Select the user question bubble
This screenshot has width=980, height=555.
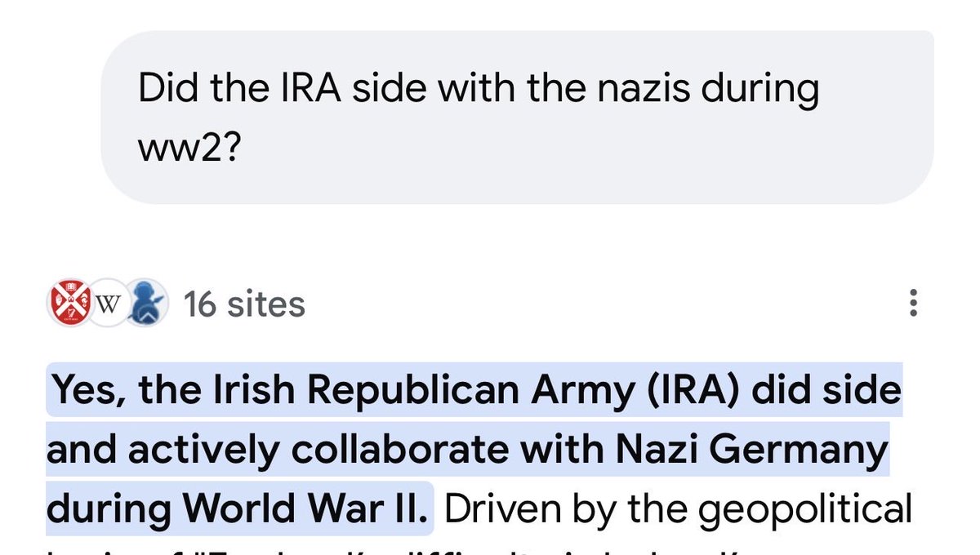coord(517,117)
